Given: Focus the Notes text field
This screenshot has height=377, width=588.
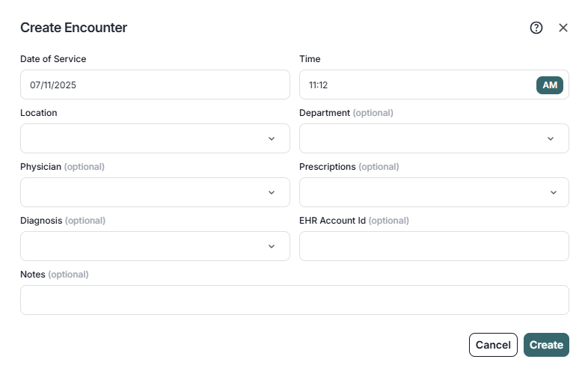Looking at the screenshot, I should coord(294,300).
